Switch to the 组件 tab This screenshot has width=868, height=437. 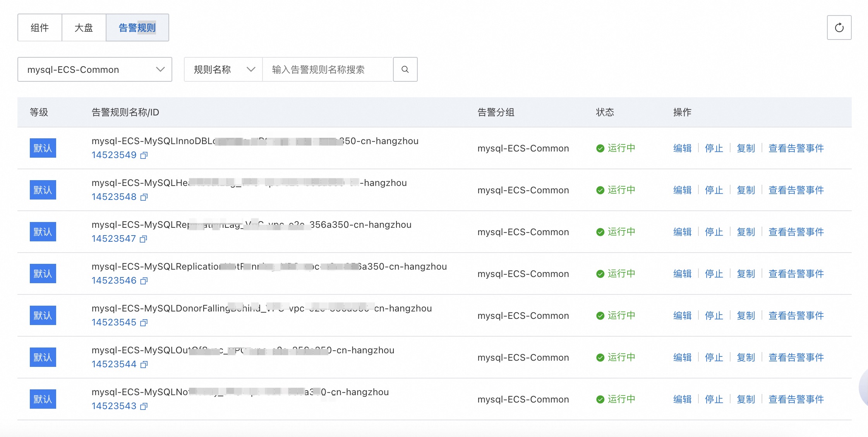[40, 28]
